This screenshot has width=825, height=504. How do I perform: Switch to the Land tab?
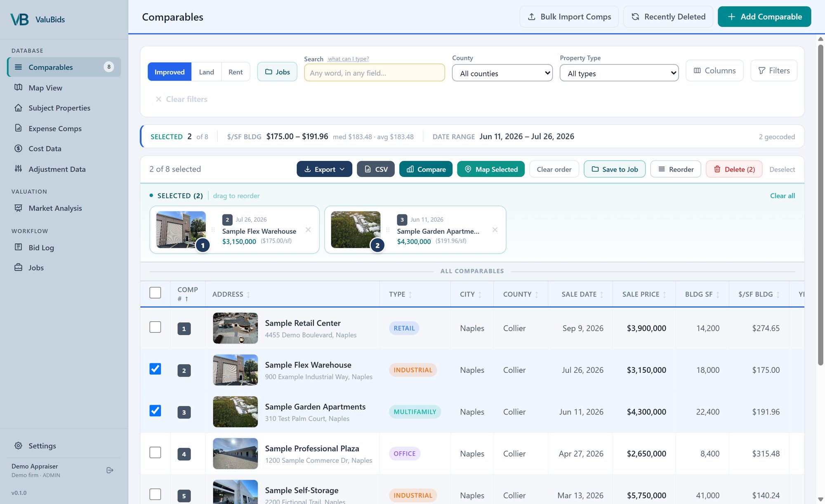(206, 72)
